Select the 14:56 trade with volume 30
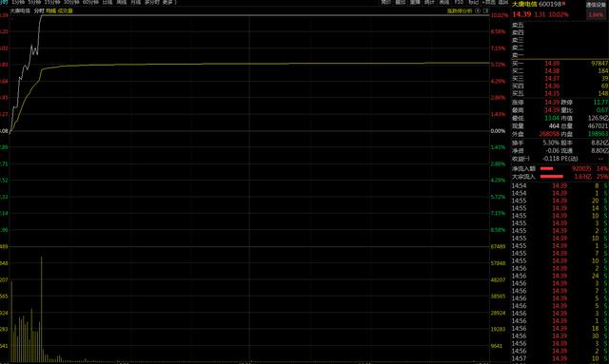This screenshot has width=609, height=364. click(560, 336)
